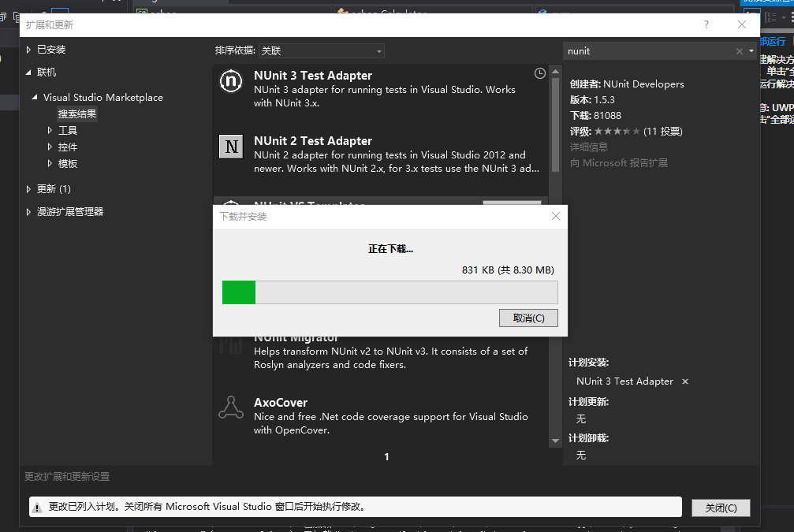Select NUnit 2 Test Adapter list title
The width and height of the screenshot is (794, 532).
313,141
